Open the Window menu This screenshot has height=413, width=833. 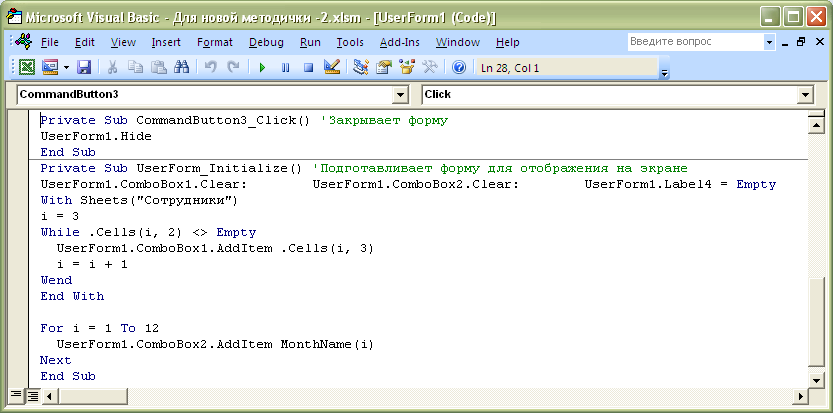coord(457,42)
